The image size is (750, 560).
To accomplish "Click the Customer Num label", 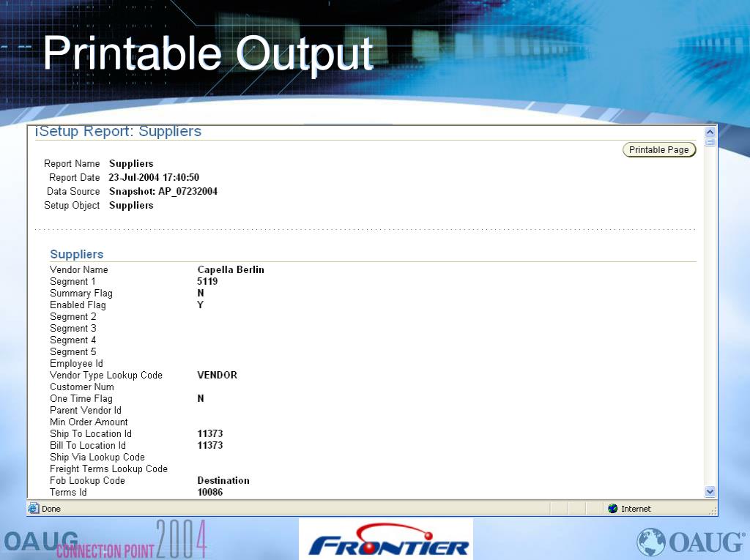I will pyautogui.click(x=82, y=387).
